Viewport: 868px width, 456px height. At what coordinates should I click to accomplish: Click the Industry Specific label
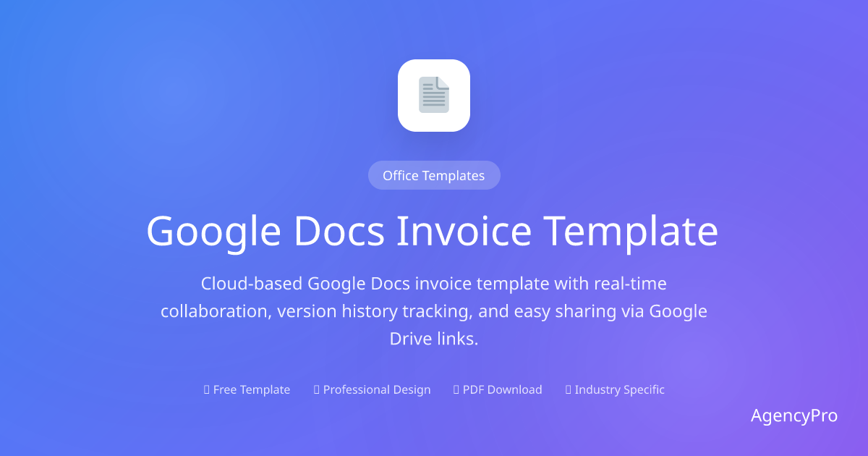point(615,389)
